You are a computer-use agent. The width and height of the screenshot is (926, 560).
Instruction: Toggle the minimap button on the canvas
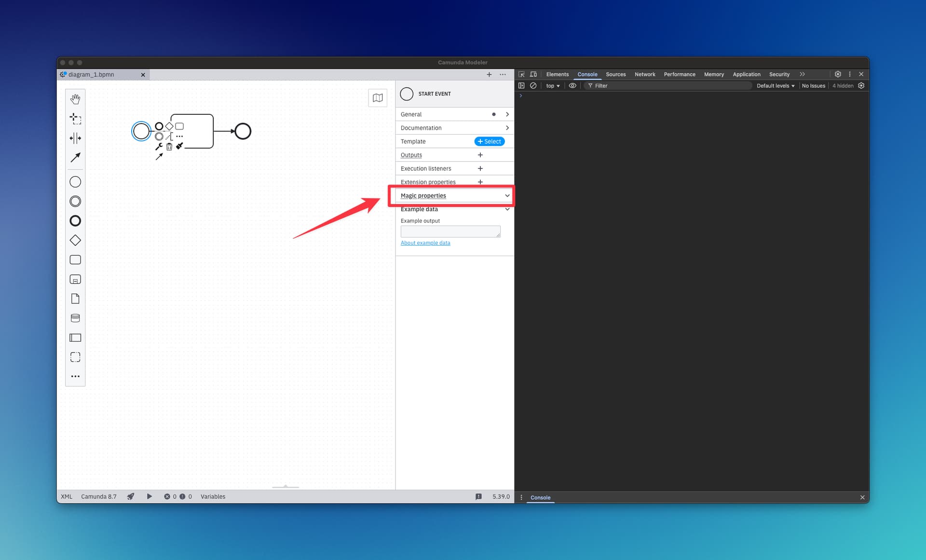(x=378, y=98)
